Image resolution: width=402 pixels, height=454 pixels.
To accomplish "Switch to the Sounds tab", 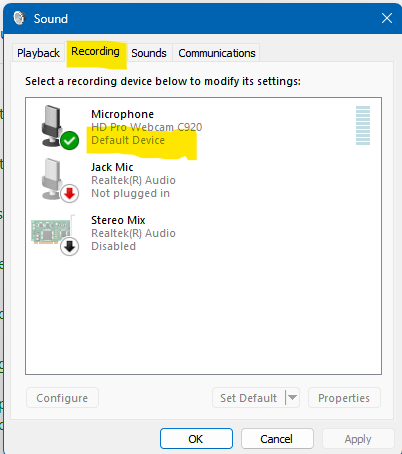I will (x=149, y=53).
